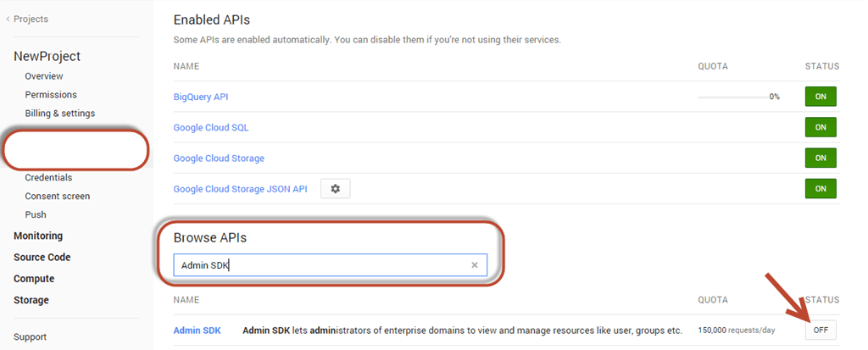This screenshot has height=350, width=868.
Task: Click the Admin SDK description text
Action: pos(462,331)
